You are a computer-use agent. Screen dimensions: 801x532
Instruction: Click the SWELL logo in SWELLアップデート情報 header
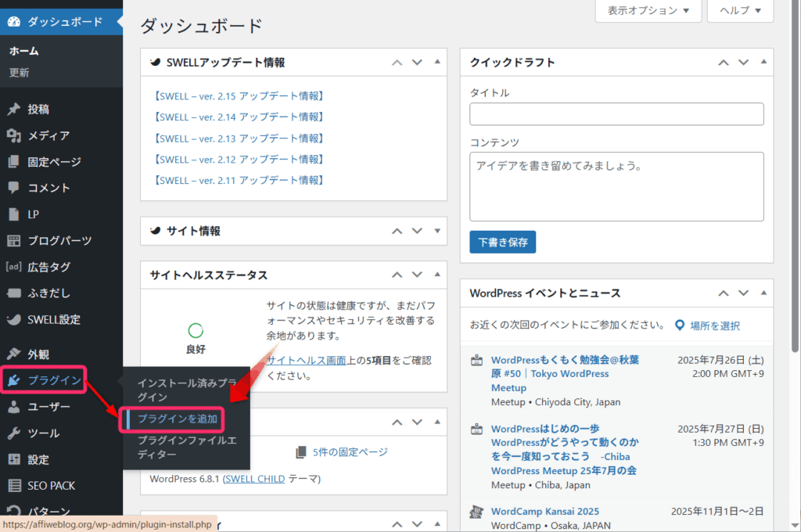point(156,63)
